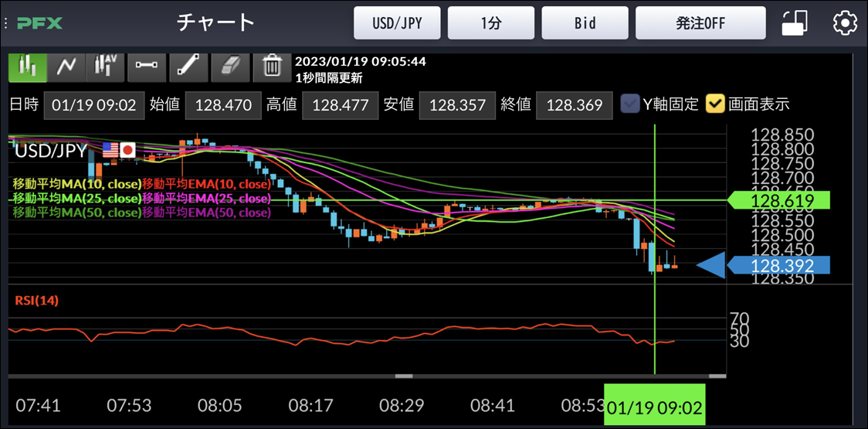
Task: Click the USD/JPY chart title text
Action: click(x=50, y=150)
